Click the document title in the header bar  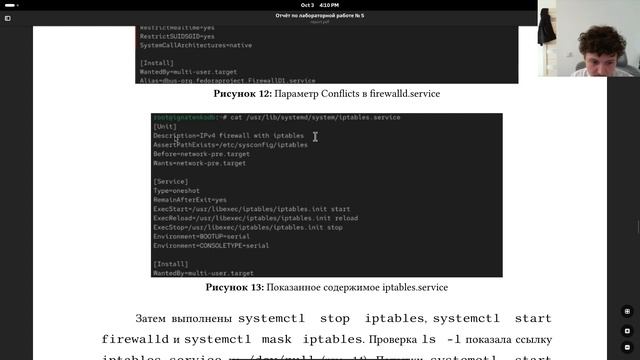pyautogui.click(x=320, y=16)
